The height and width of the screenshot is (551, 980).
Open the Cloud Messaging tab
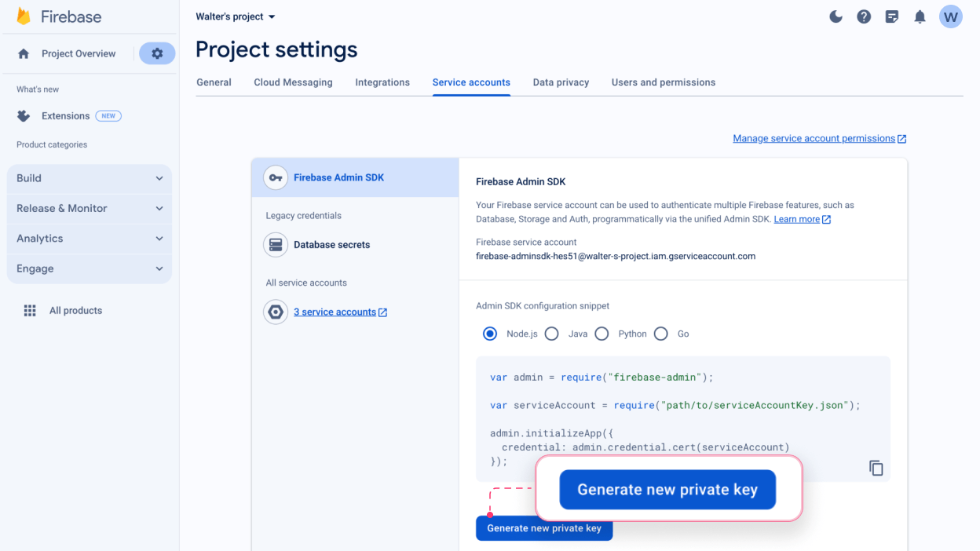[293, 82]
